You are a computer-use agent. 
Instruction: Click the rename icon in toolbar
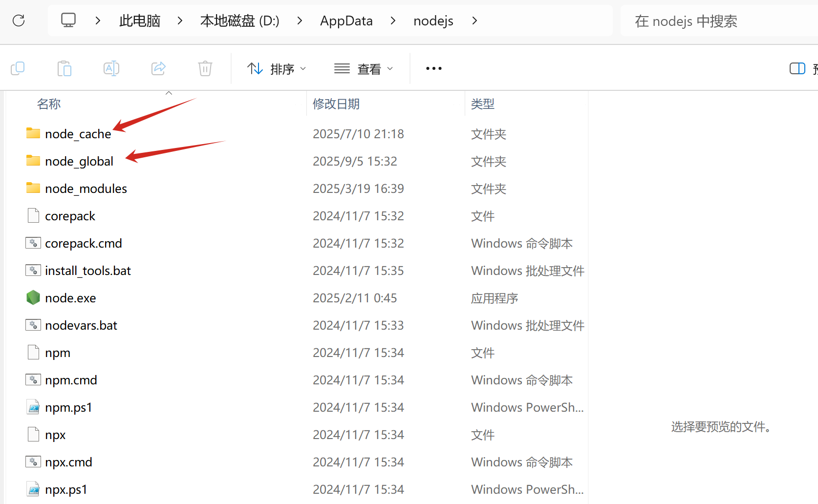(x=111, y=68)
